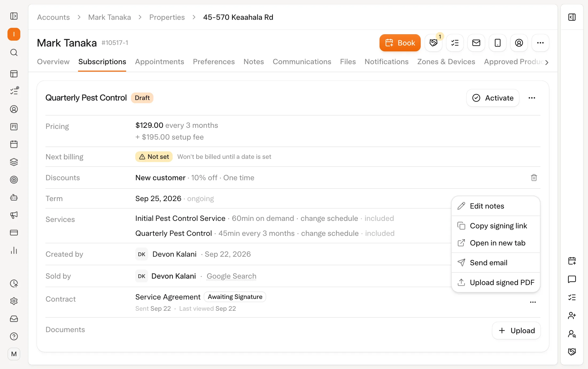Open the megaphone marketing icon in sidebar
This screenshot has width=588, height=369.
pos(14,215)
